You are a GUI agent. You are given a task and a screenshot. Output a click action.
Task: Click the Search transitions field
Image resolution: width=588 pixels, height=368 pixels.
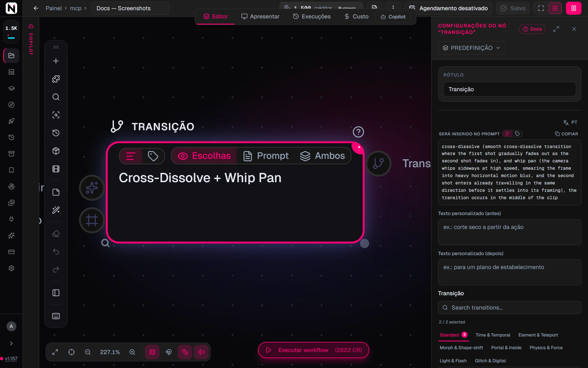pos(510,308)
